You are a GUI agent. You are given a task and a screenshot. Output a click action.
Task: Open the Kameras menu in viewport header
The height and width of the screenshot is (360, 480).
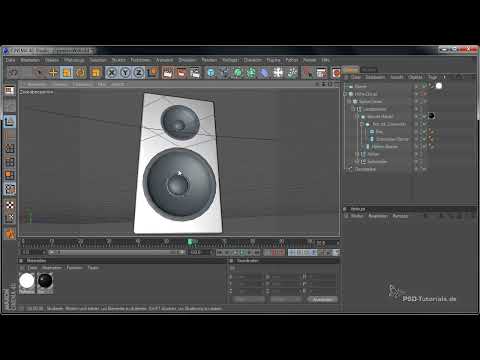[x=60, y=84]
